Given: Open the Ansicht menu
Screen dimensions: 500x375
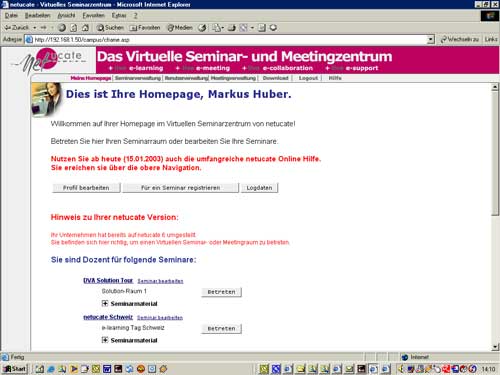Looking at the screenshot, I should coord(66,16).
